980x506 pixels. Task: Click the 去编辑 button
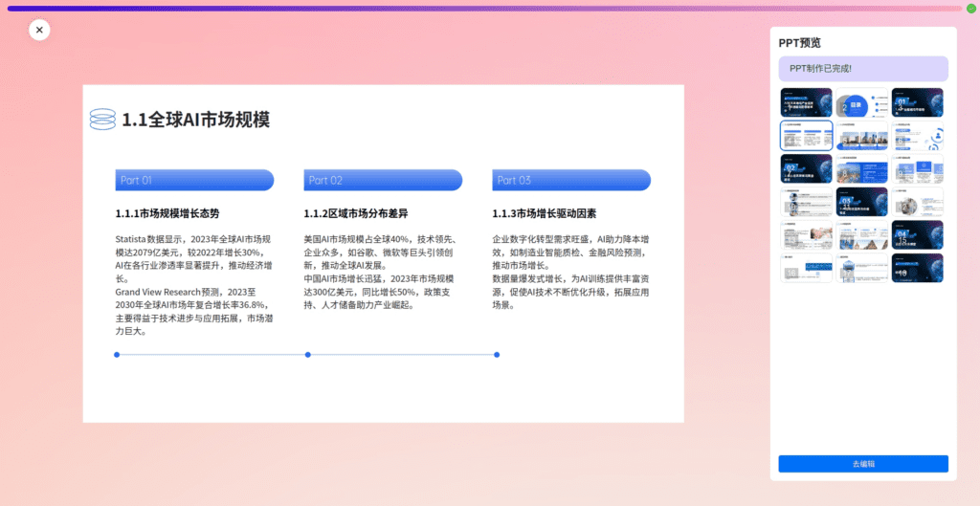pyautogui.click(x=862, y=464)
